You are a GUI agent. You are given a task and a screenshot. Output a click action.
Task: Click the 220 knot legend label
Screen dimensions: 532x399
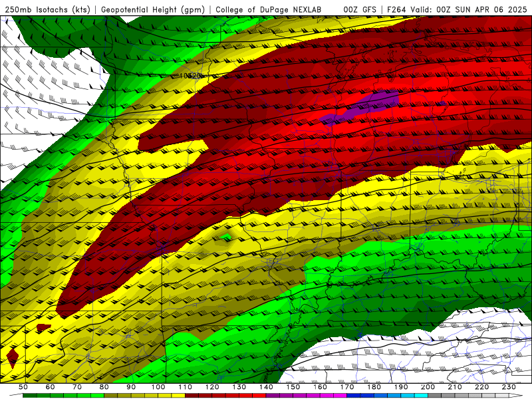pyautogui.click(x=483, y=387)
